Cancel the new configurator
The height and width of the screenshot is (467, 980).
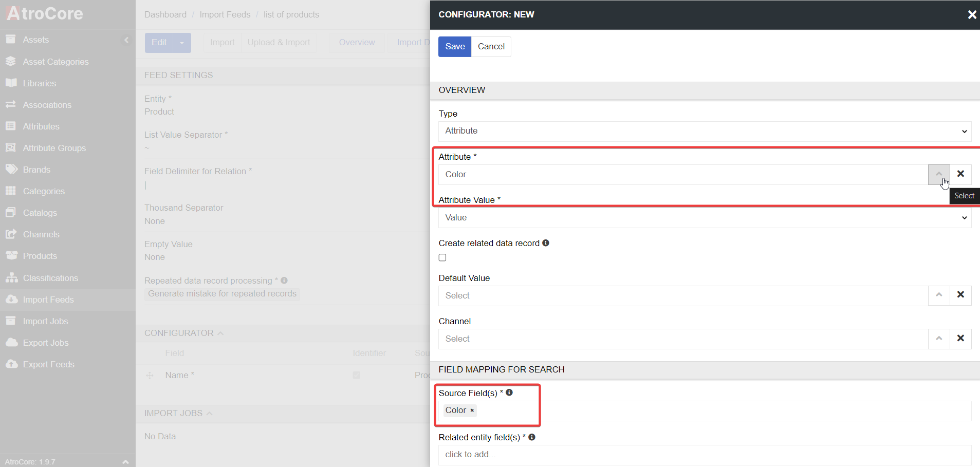pos(491,47)
